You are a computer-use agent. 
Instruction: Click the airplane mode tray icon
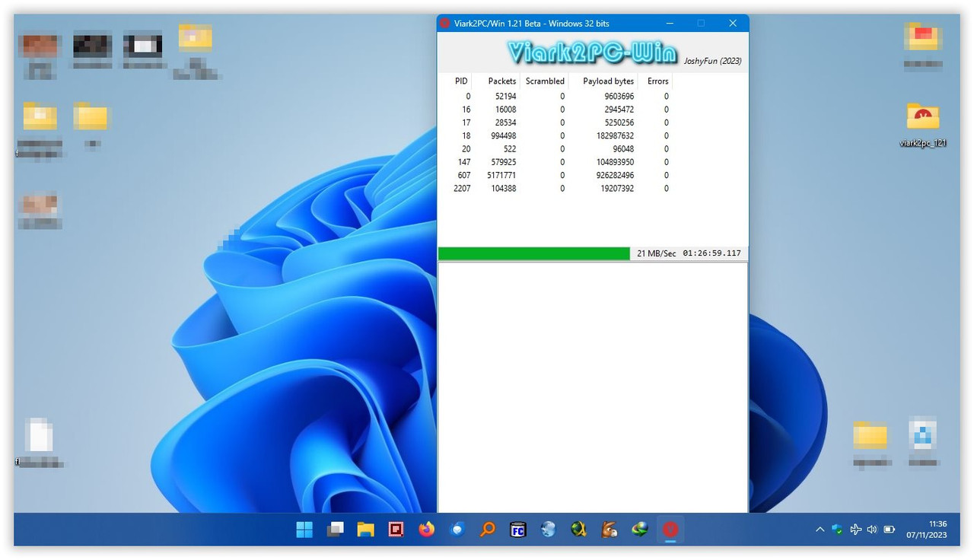[x=855, y=530]
